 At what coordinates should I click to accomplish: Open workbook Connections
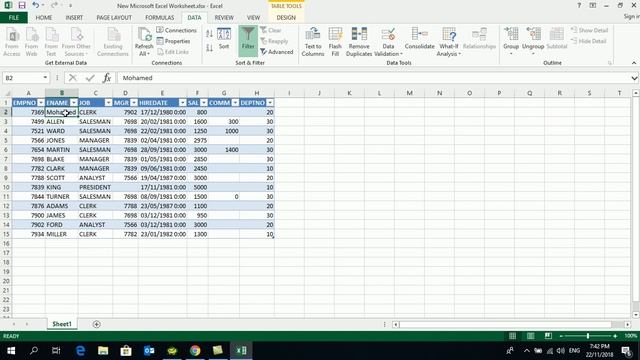[176, 30]
